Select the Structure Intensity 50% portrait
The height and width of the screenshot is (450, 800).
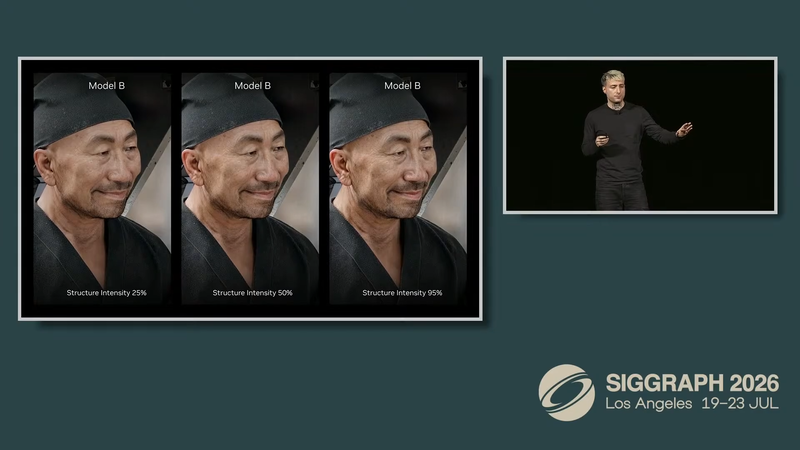250,189
